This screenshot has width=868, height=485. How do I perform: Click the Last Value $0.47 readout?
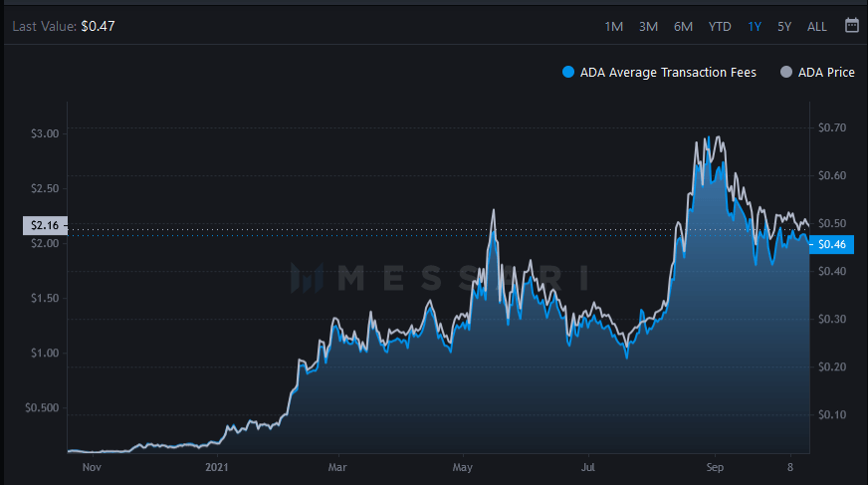pyautogui.click(x=64, y=26)
